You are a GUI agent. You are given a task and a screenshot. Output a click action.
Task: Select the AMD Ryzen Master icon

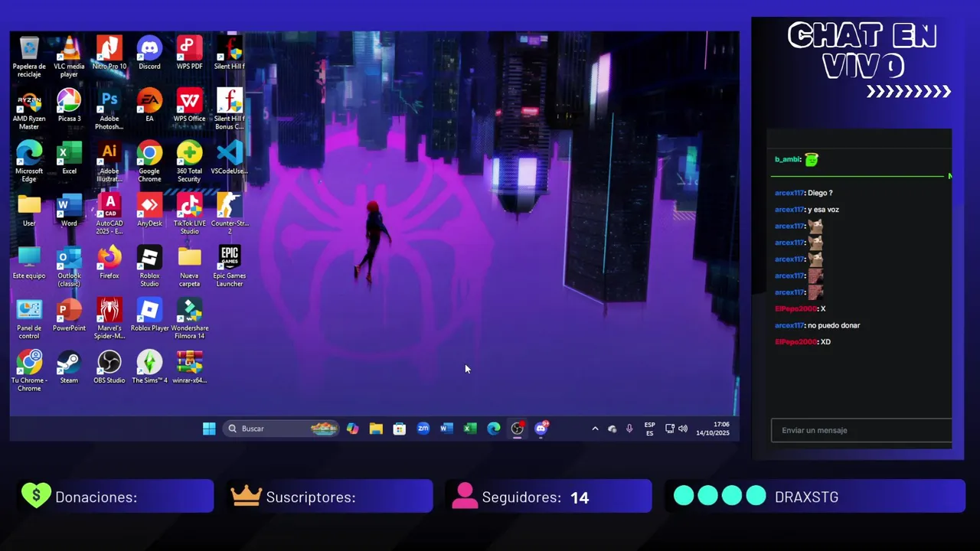(29, 109)
